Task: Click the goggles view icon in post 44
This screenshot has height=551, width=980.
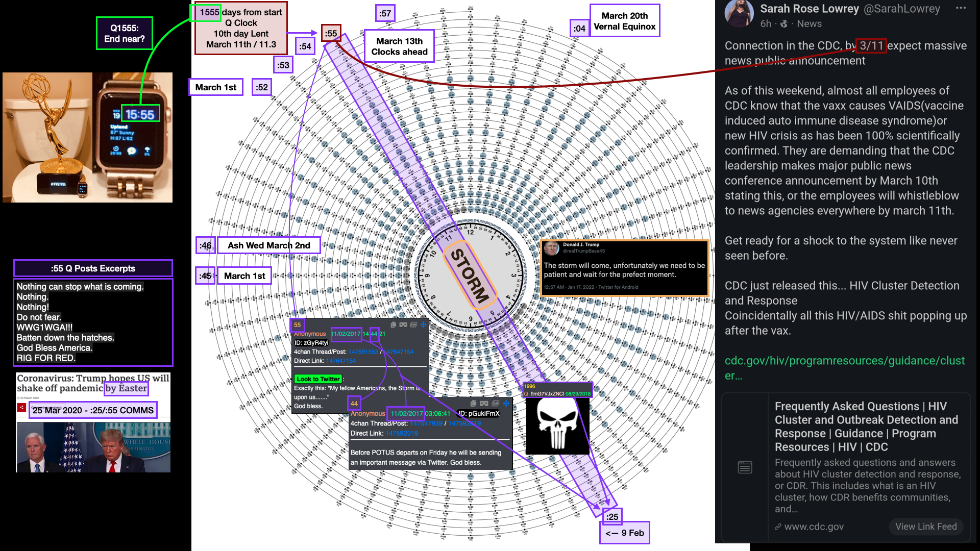Action: point(484,403)
